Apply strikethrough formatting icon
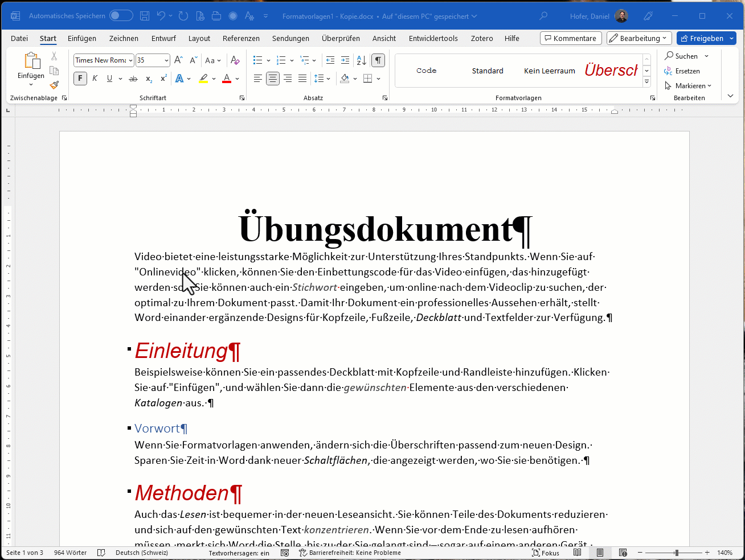The image size is (745, 560). pyautogui.click(x=133, y=79)
